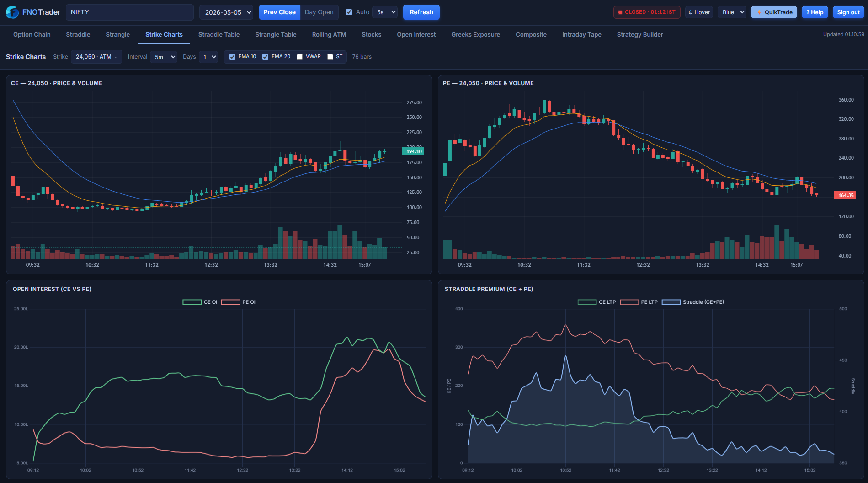The height and width of the screenshot is (483, 868).
Task: Click the PE price label 164.35
Action: click(845, 195)
